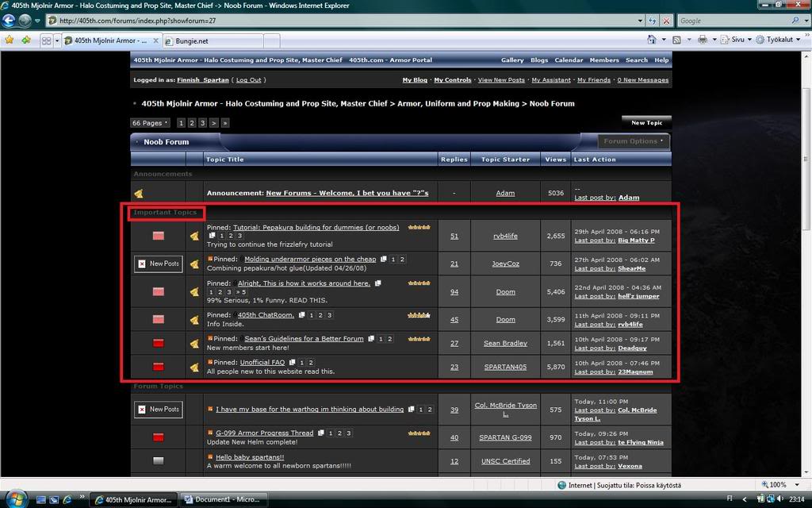
Task: Open recent pages dropdown next to Forward button
Action: coord(37,21)
